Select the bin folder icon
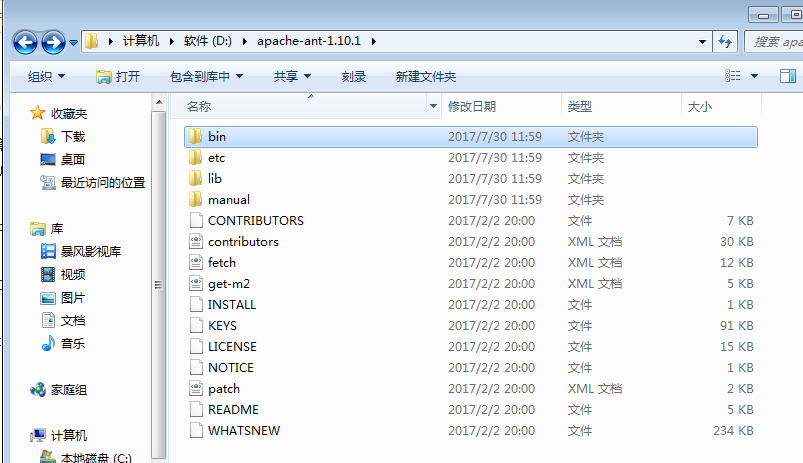 196,136
